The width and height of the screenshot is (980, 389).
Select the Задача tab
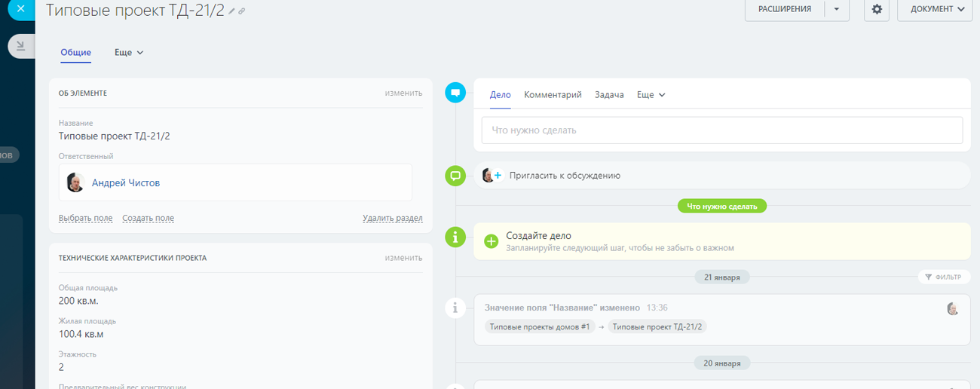point(609,95)
